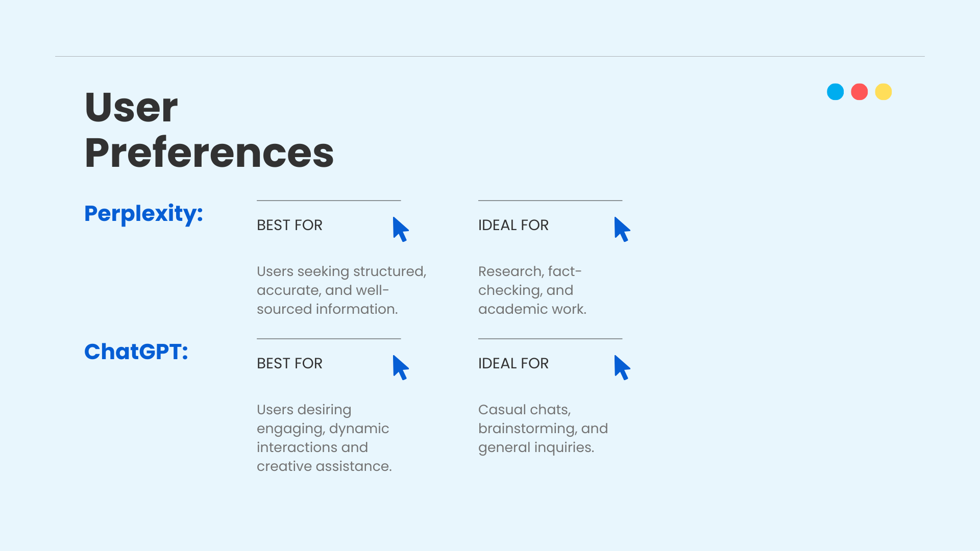The width and height of the screenshot is (980, 551).
Task: Click IDEAL FOR label in Perplexity row
Action: point(513,225)
